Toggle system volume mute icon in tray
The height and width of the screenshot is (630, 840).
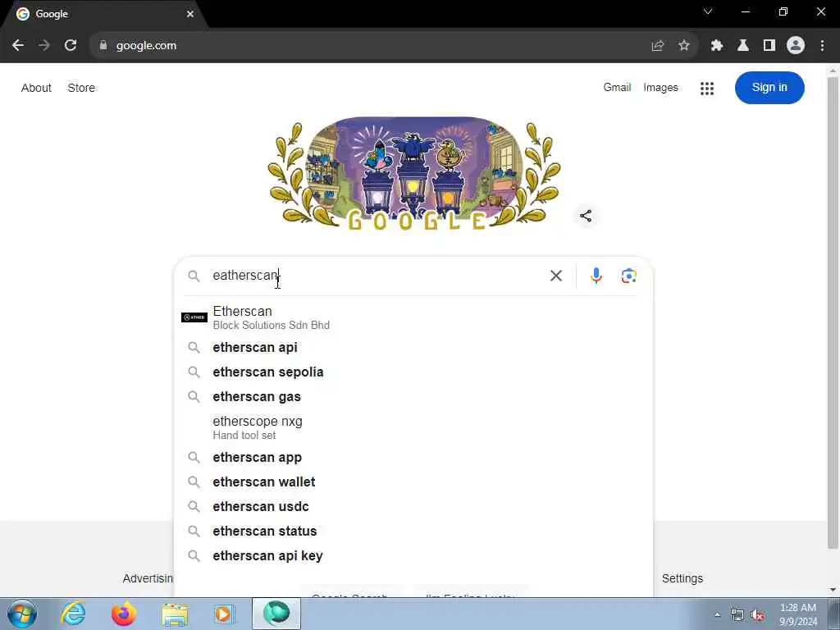[x=757, y=614]
